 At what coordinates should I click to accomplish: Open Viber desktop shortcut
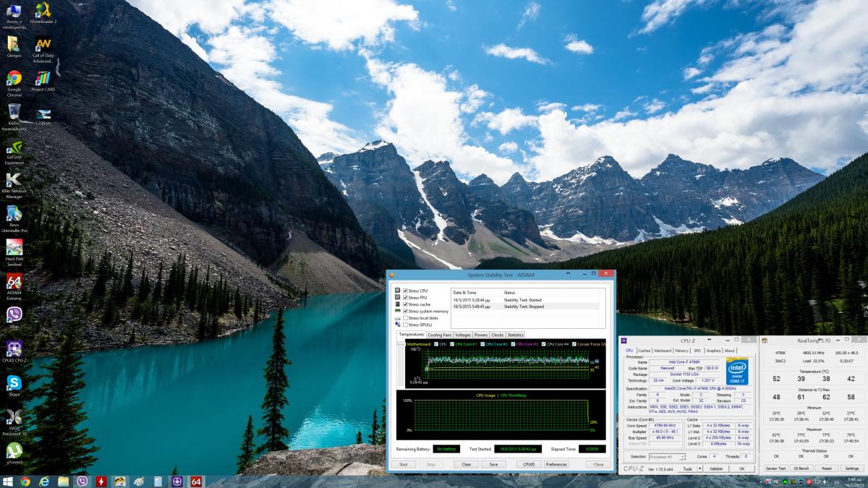[x=14, y=317]
